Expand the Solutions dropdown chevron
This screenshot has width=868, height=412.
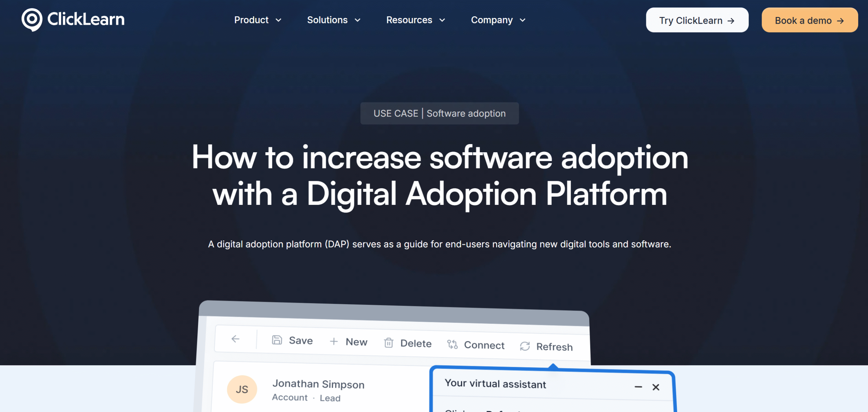(x=357, y=20)
